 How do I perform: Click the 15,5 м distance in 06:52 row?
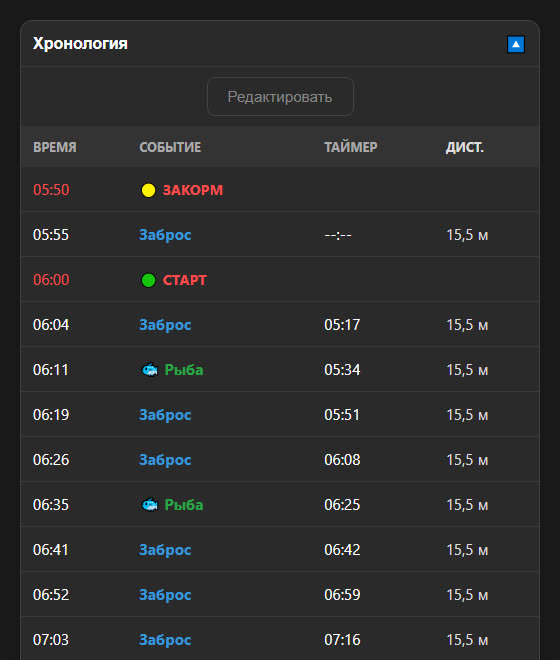[467, 595]
